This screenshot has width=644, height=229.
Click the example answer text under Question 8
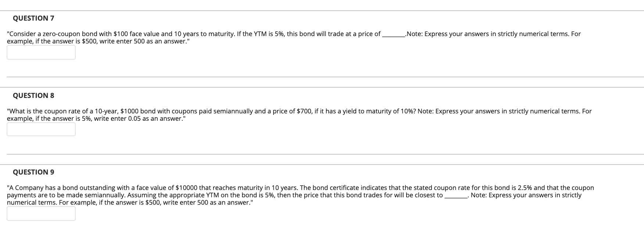click(96, 118)
